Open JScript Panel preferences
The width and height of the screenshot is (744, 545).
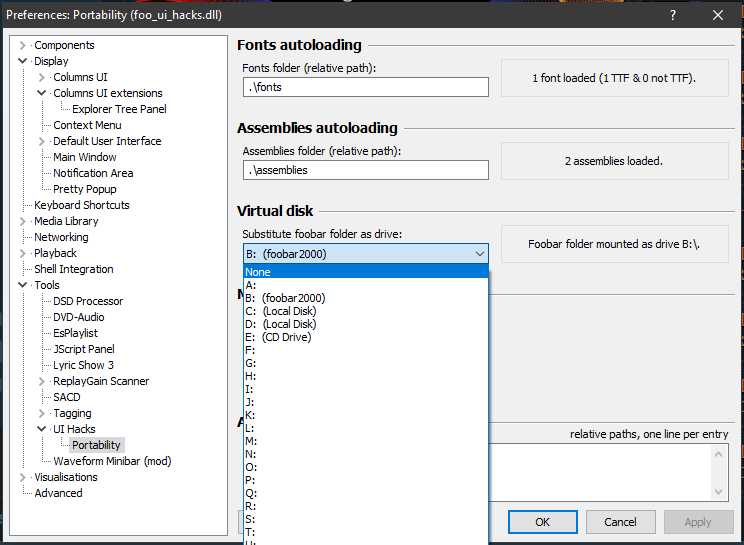[x=84, y=349]
